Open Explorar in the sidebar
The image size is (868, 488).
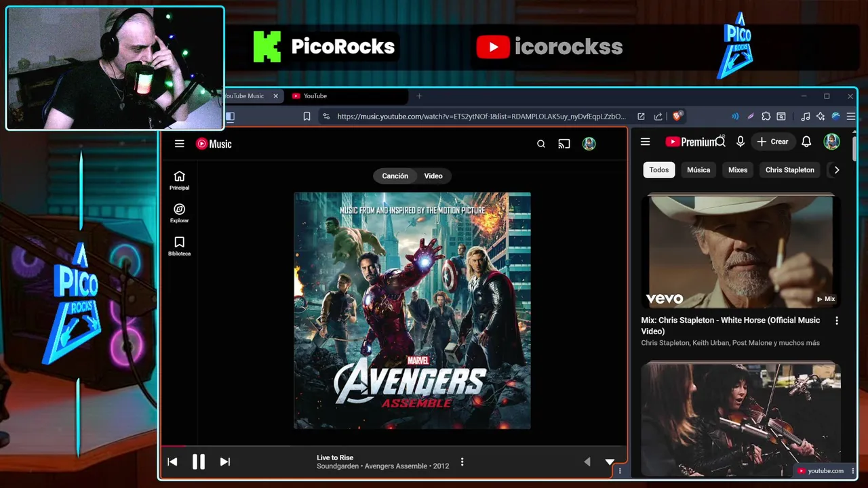(x=179, y=213)
